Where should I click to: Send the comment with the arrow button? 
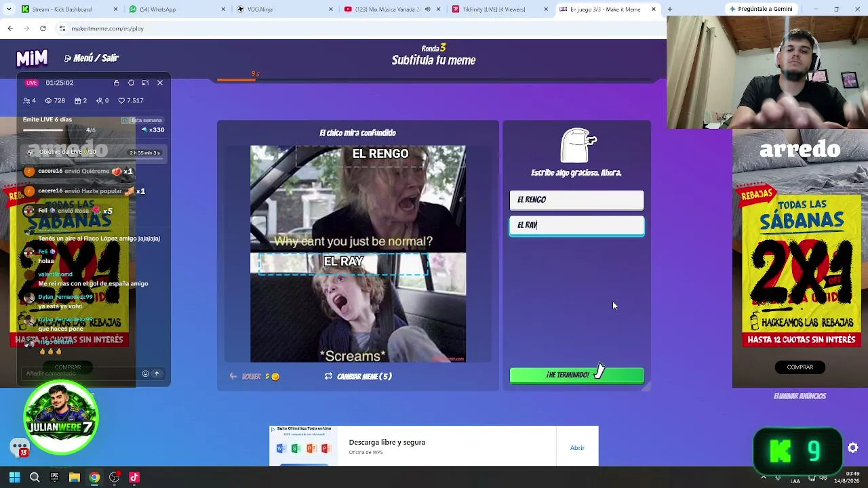(x=157, y=373)
